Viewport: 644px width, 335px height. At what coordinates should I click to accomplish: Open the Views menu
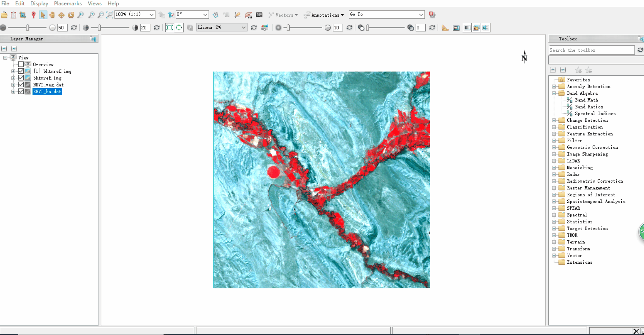tap(95, 3)
